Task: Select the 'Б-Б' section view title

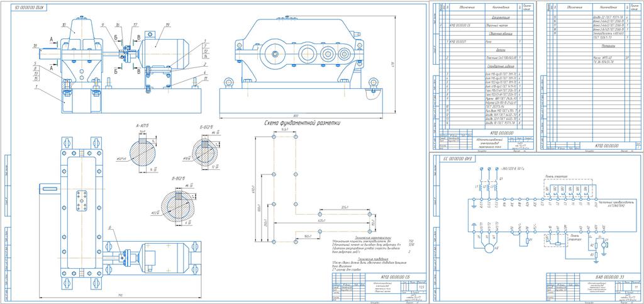Action: (x=206, y=128)
